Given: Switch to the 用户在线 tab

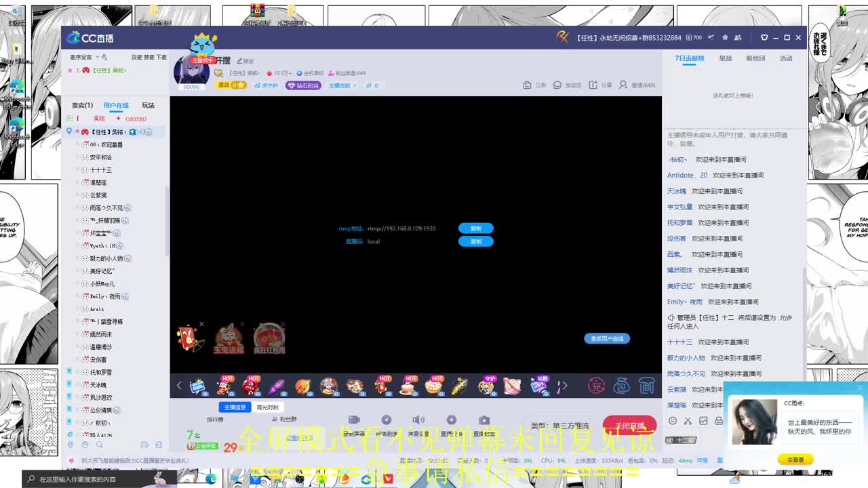Looking at the screenshot, I should [x=116, y=106].
